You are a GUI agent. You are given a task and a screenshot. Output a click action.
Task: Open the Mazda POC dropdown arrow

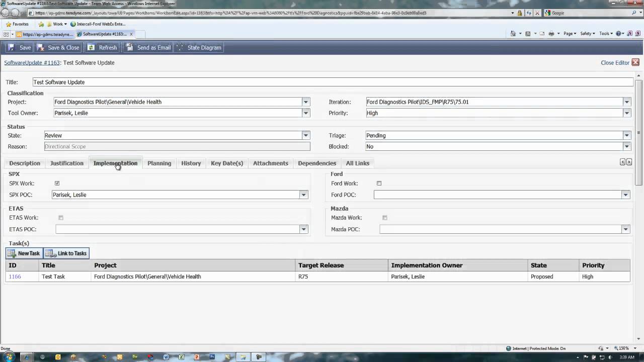click(x=625, y=229)
